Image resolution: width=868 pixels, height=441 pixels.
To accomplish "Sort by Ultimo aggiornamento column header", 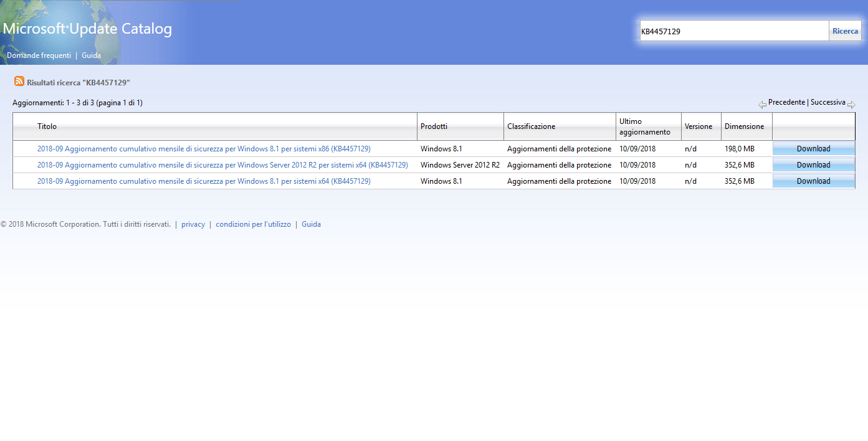I will (x=644, y=126).
